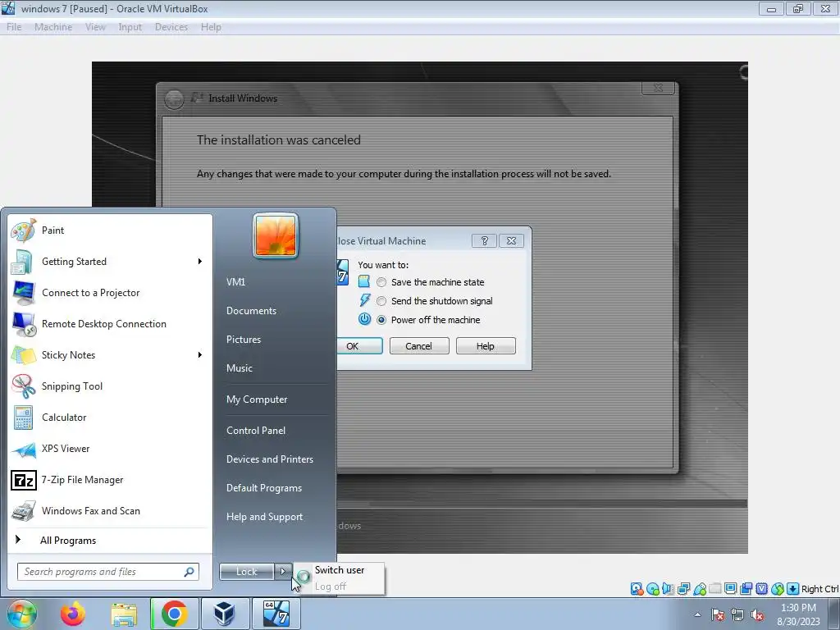
Task: Click OK in Close Virtual Machine dialog
Action: point(359,346)
